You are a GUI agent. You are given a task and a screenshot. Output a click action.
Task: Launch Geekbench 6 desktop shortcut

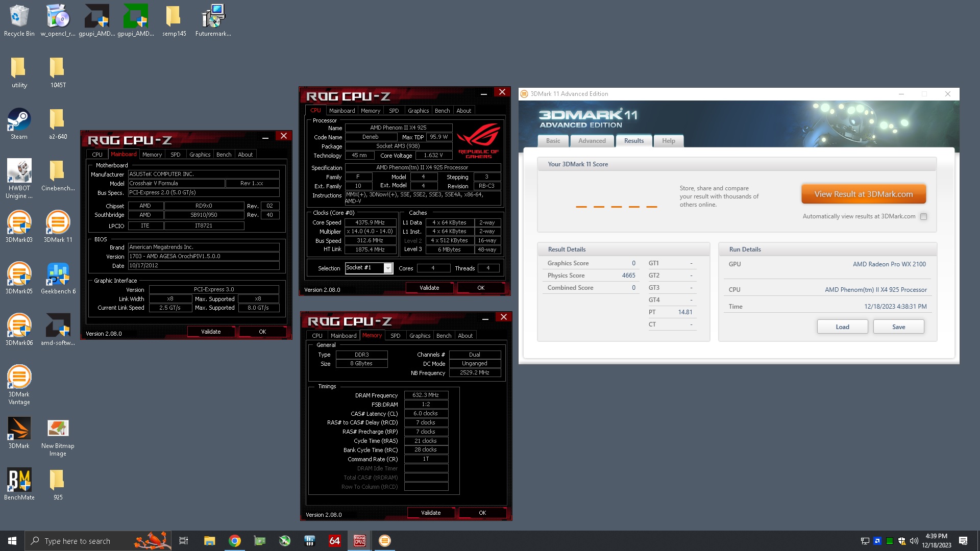(x=58, y=278)
